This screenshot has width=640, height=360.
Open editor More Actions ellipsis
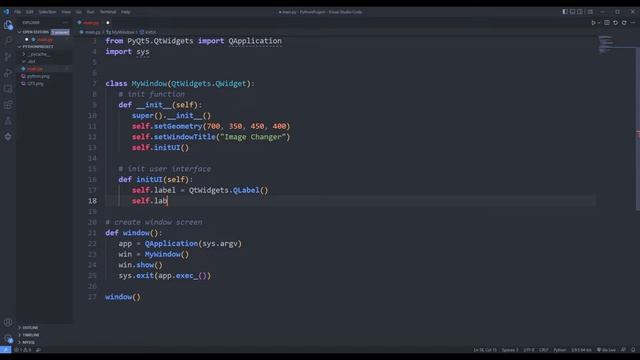633,23
